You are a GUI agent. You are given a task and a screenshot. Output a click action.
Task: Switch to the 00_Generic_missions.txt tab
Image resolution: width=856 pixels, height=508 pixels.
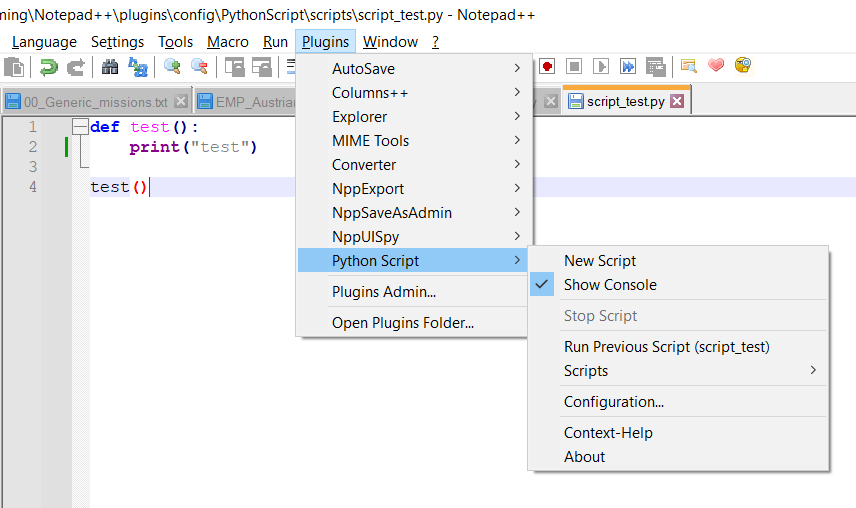click(x=96, y=102)
